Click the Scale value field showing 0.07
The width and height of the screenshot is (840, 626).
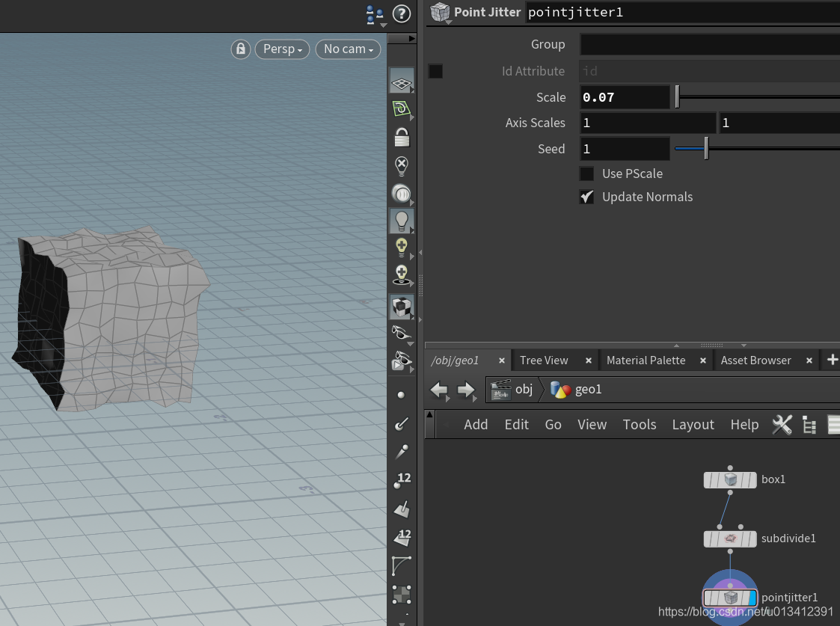[625, 97]
